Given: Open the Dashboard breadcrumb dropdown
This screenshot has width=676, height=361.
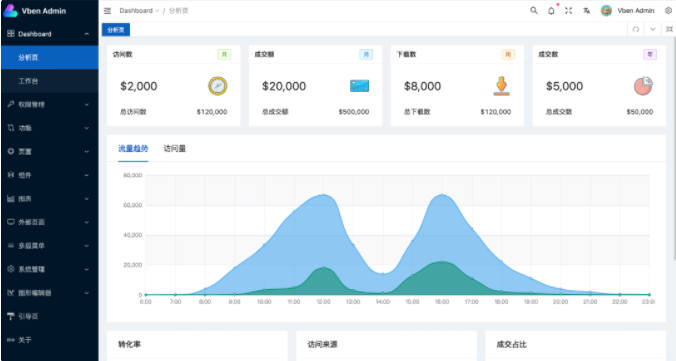Looking at the screenshot, I should [x=139, y=11].
